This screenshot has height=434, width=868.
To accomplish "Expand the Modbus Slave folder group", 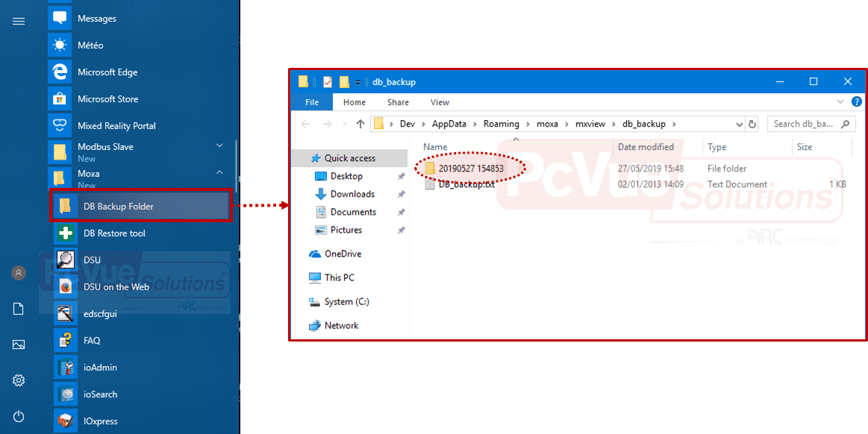I will 219,146.
